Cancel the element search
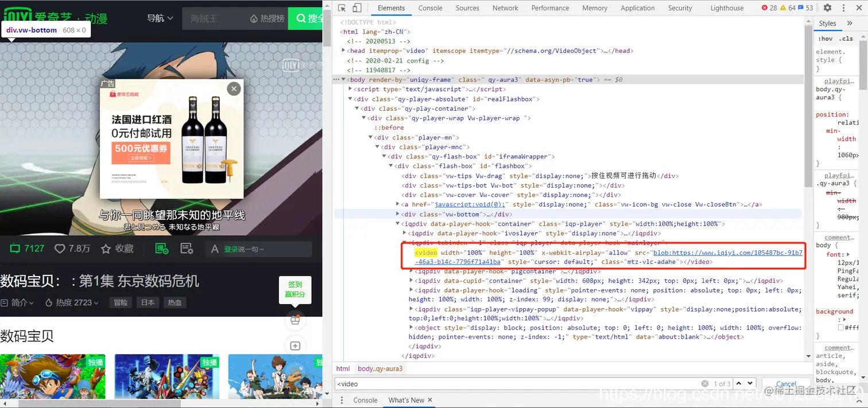 pos(786,384)
